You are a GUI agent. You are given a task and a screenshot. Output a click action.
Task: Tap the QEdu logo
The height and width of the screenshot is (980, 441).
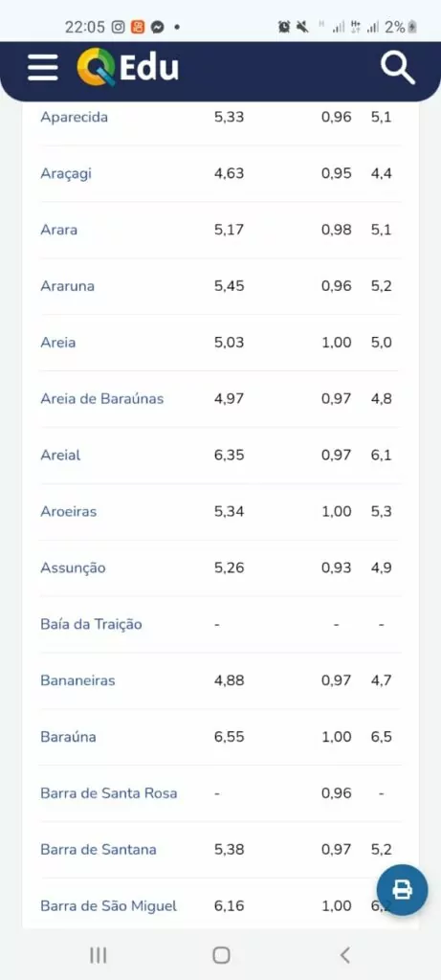tap(127, 67)
